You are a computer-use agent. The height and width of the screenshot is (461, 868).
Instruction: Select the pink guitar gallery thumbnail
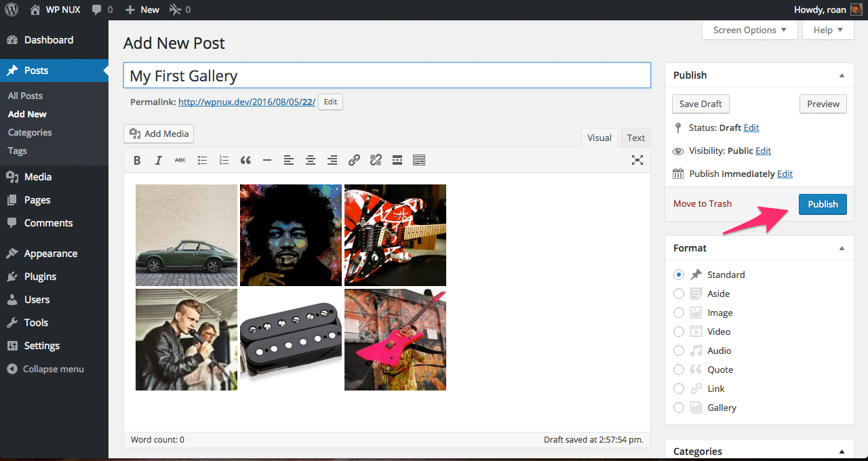click(395, 340)
